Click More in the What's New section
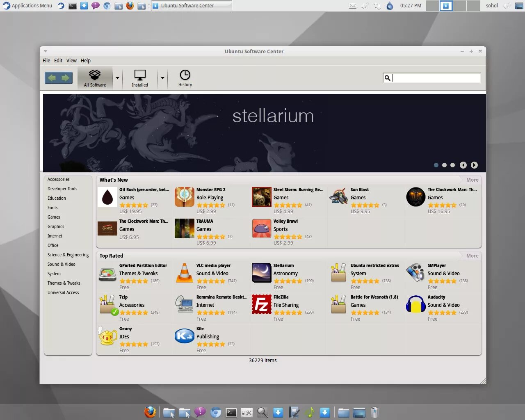Screen dimensions: 525x420 [472, 180]
